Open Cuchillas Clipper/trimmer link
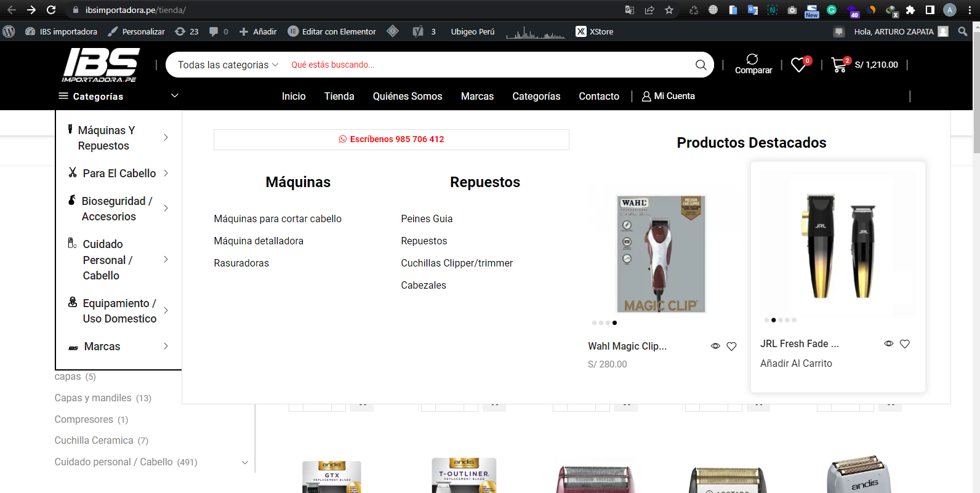Screen dimensions: 980x493 [457, 263]
